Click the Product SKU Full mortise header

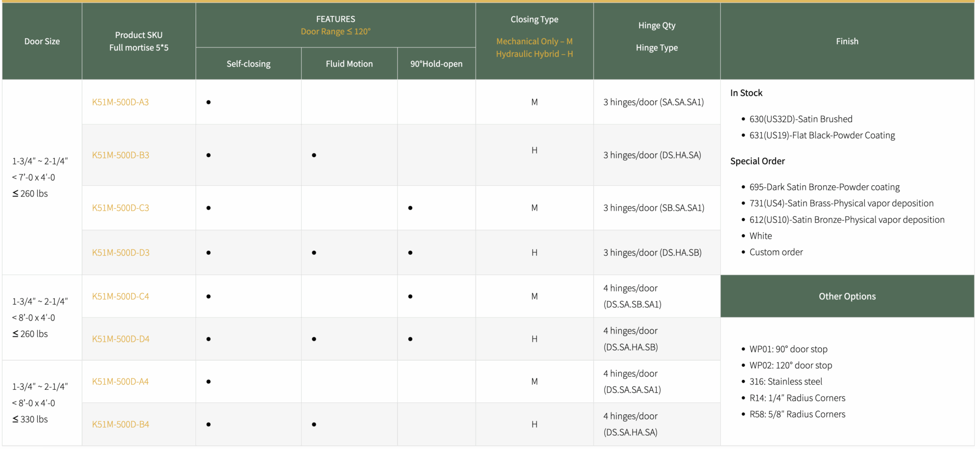click(139, 41)
